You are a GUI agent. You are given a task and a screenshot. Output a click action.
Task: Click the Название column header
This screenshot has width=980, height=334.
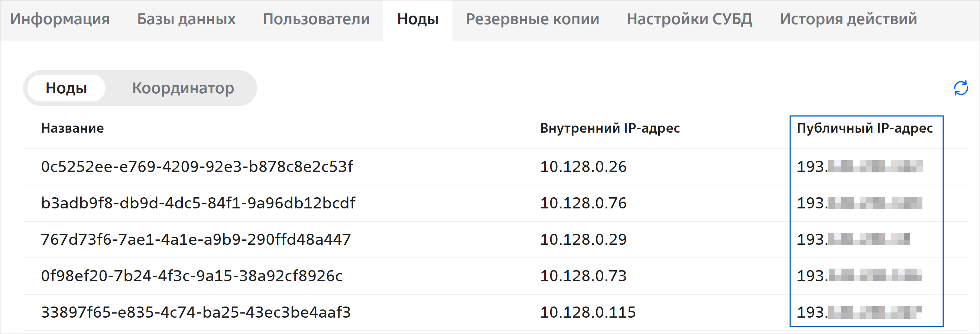pyautogui.click(x=72, y=128)
